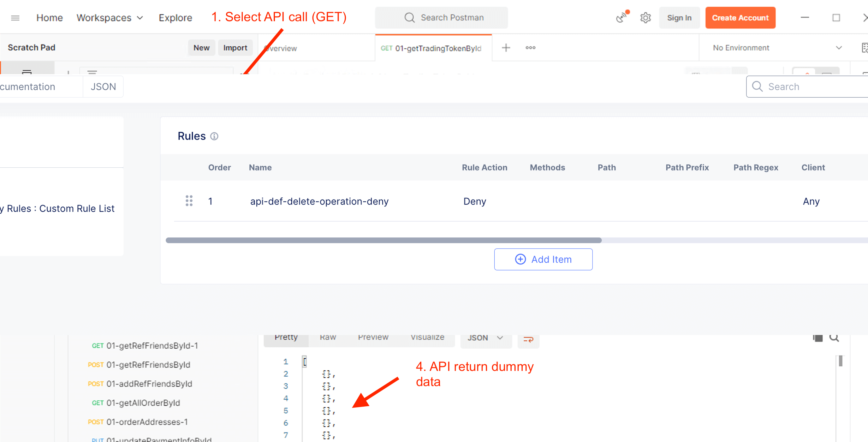Open the settings gear icon

[x=645, y=18]
